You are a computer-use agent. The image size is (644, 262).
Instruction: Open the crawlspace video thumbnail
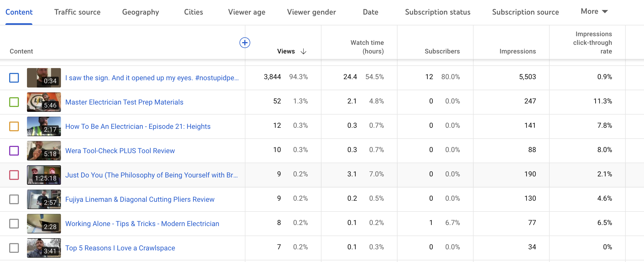[44, 248]
